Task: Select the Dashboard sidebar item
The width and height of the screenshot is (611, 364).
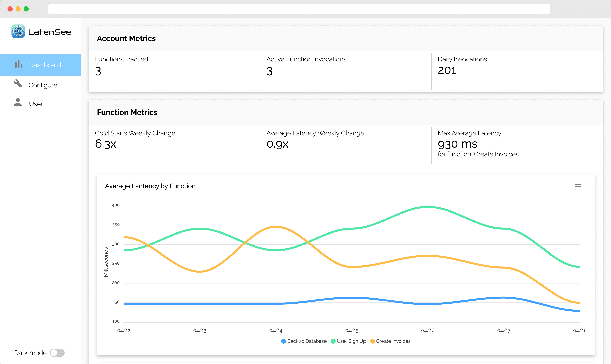Action: pyautogui.click(x=45, y=65)
